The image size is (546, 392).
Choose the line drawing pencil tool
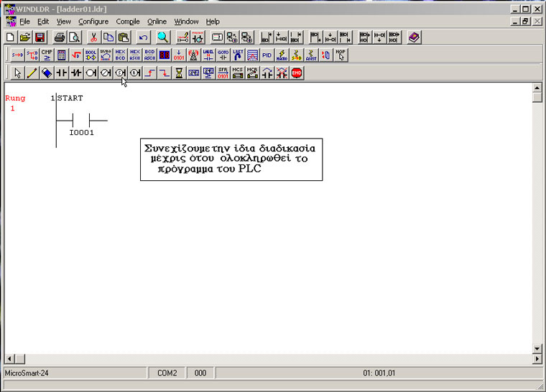pos(32,73)
